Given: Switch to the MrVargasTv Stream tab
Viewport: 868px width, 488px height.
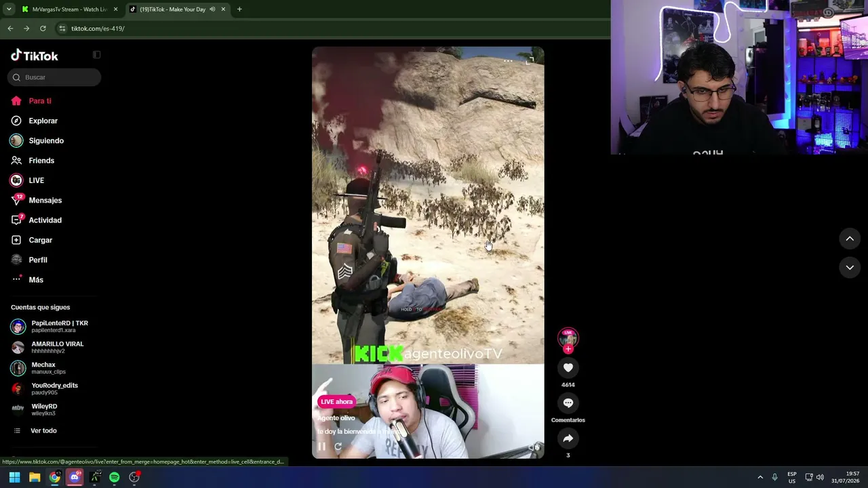Looking at the screenshot, I should tap(68, 9).
